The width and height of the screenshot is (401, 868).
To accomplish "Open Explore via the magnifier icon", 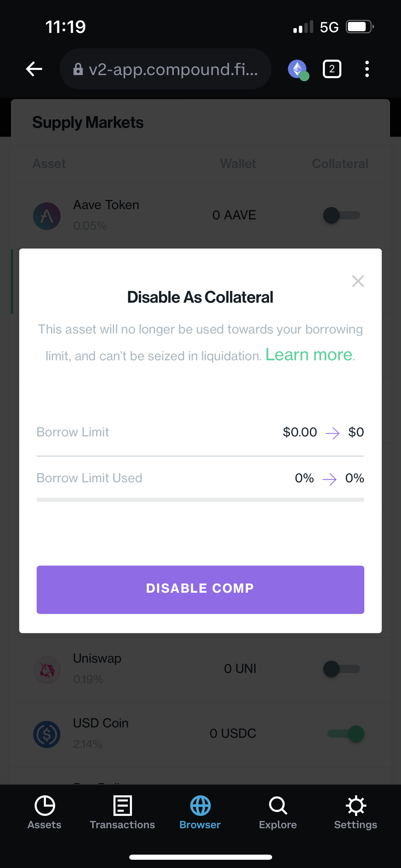I will (278, 806).
